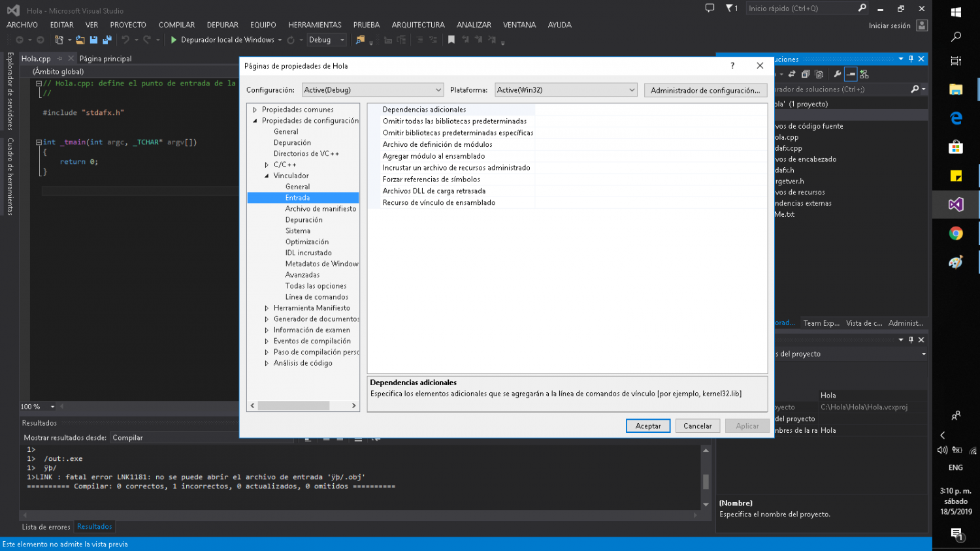980x551 pixels.
Task: Open the Plataforma dropdown
Action: click(566, 90)
